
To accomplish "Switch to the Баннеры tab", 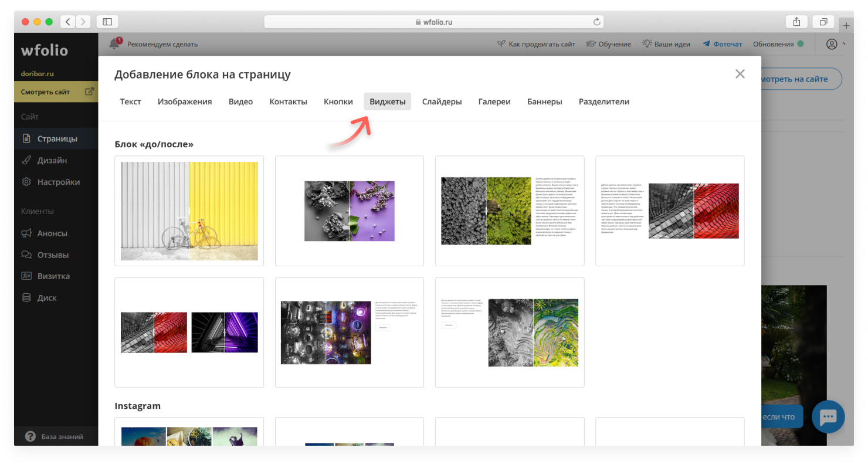I will (544, 101).
